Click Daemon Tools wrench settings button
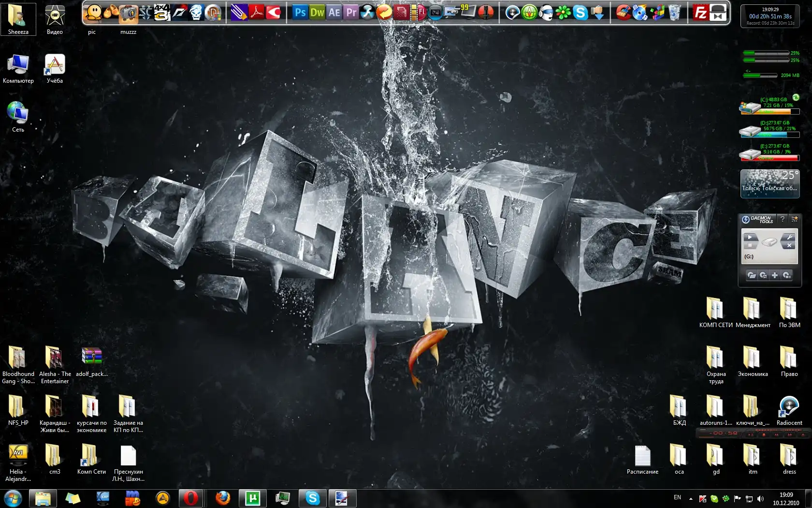 pos(789,237)
